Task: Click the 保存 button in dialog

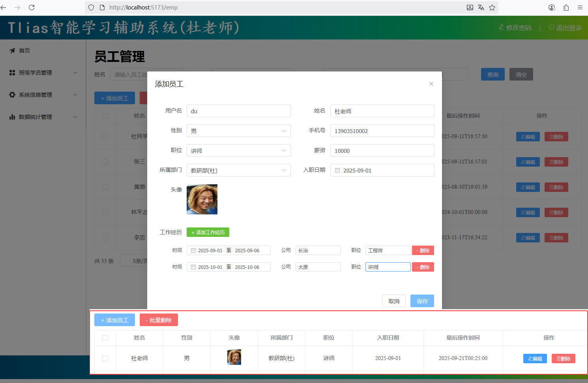Action: (x=422, y=301)
